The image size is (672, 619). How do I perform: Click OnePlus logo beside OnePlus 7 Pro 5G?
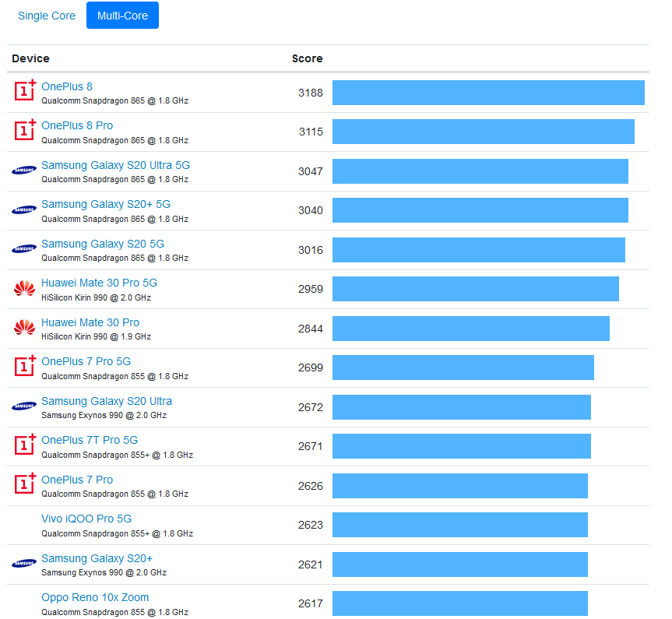(x=25, y=367)
